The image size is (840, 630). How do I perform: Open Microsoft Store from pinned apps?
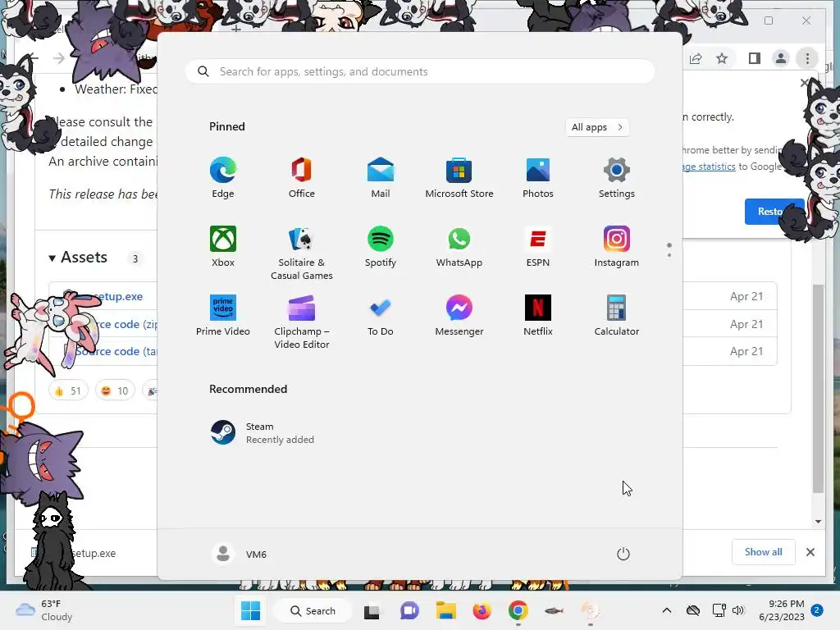tap(459, 178)
